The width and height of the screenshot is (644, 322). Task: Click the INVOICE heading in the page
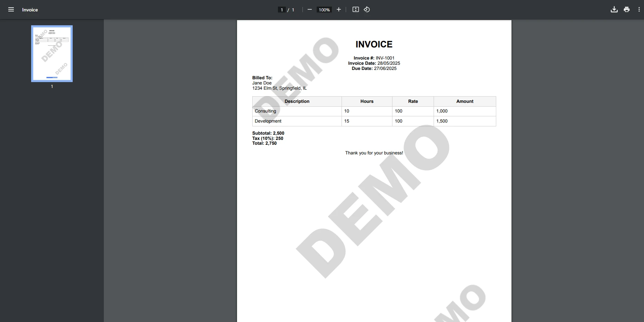click(x=374, y=44)
